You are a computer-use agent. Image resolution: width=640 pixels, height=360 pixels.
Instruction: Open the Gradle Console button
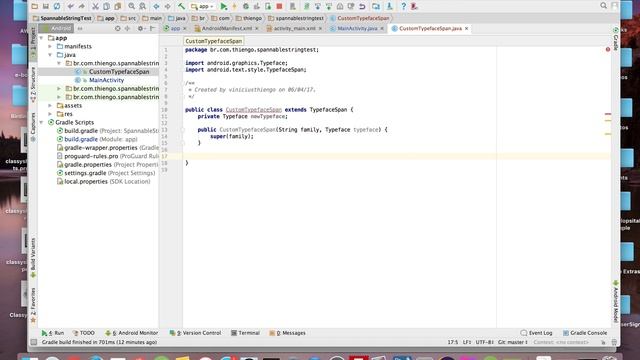pos(584,333)
